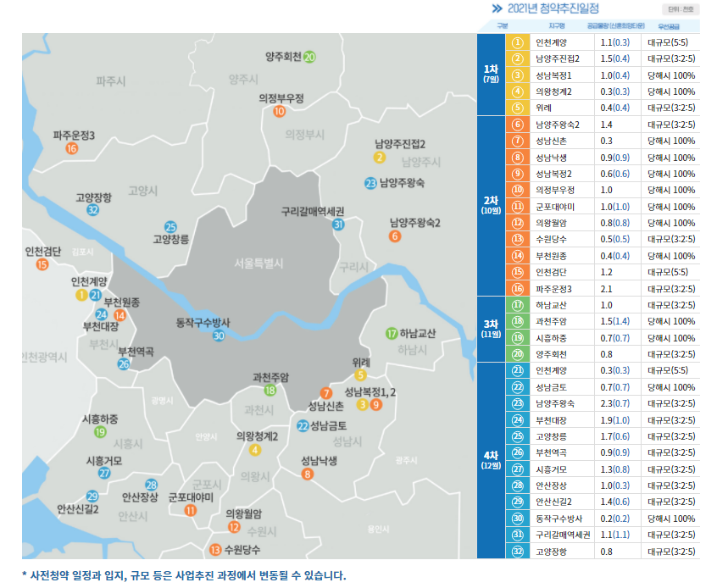Select map marker 8 under 성남낙생

[308, 474]
